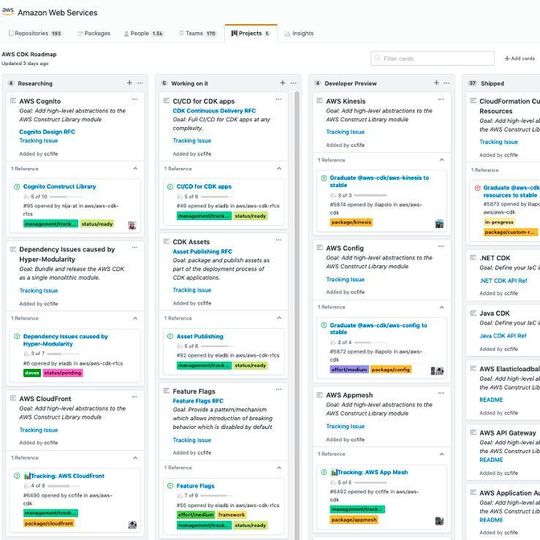The width and height of the screenshot is (540, 540).
Task: Open the AWS Config card options menu
Action: 441,246
